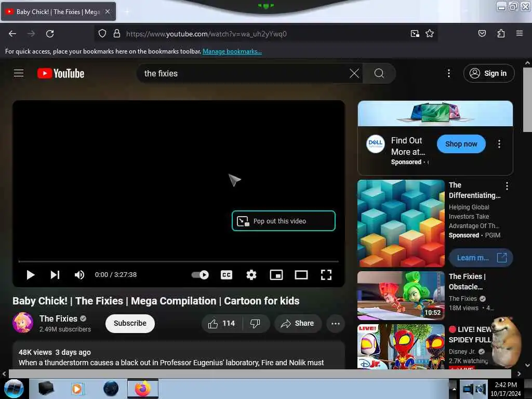Image resolution: width=532 pixels, height=399 pixels.
Task: Open The Fixies Obstacle video thumbnail
Action: tap(401, 296)
